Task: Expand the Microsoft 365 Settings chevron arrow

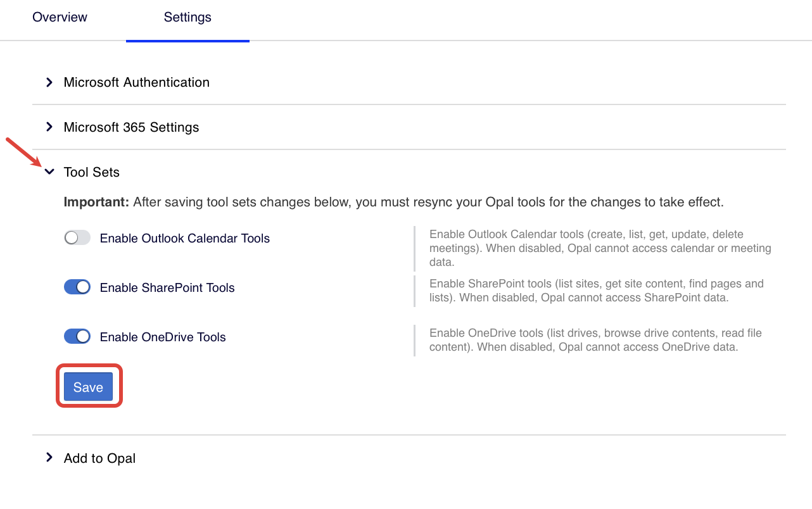Action: point(49,127)
